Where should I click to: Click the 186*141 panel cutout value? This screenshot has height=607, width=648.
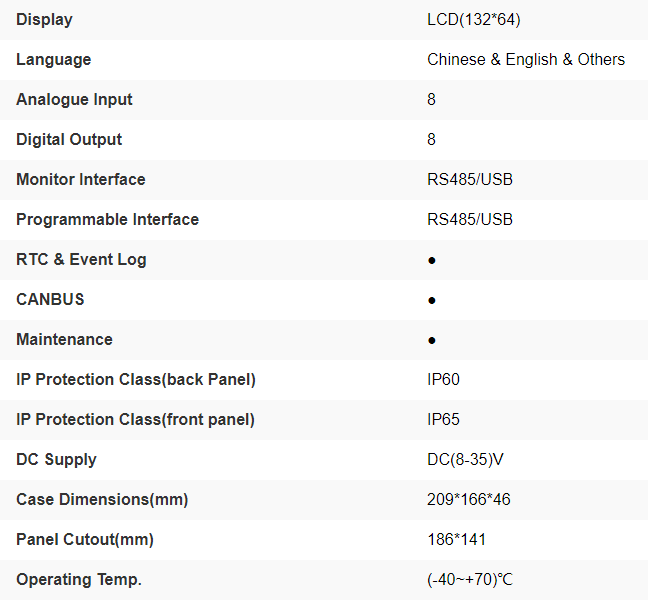456,540
